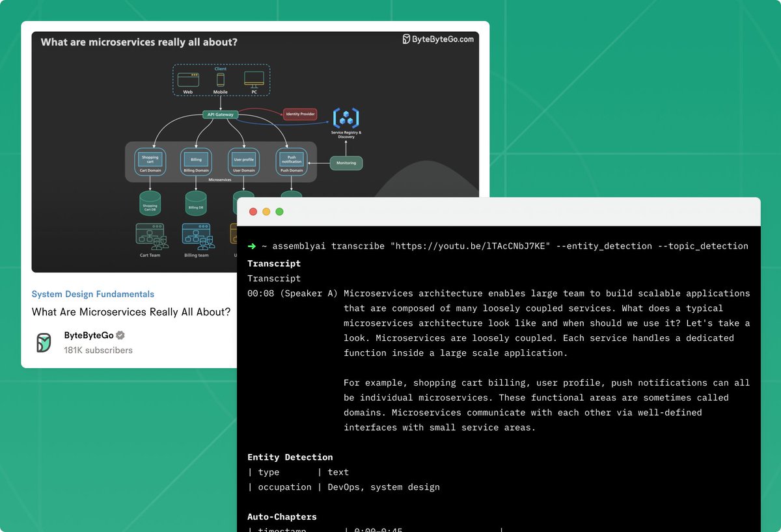Click the 00:08 timestamp in the transcript
Screen dimensions: 781x532
261,293
